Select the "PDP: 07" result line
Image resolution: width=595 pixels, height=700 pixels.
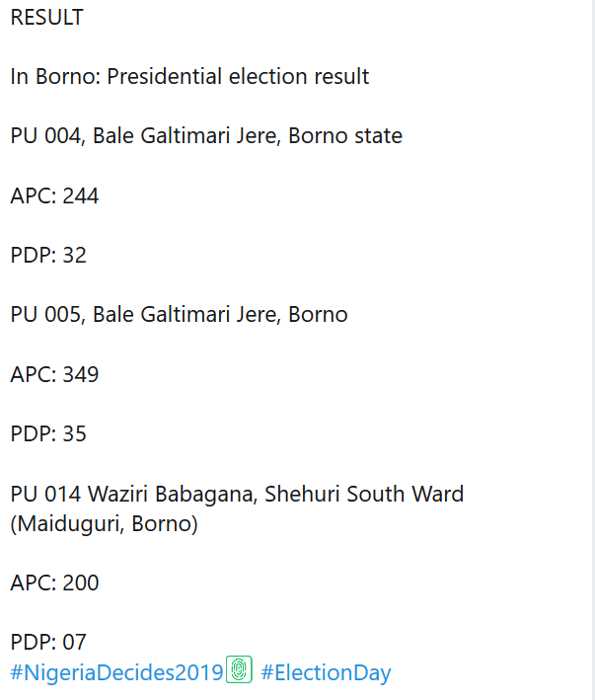coord(49,643)
